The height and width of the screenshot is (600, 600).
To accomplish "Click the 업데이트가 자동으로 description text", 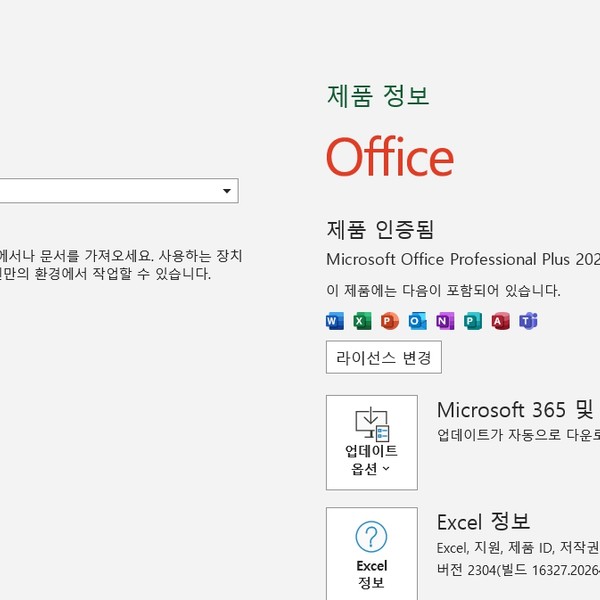I will (x=518, y=435).
